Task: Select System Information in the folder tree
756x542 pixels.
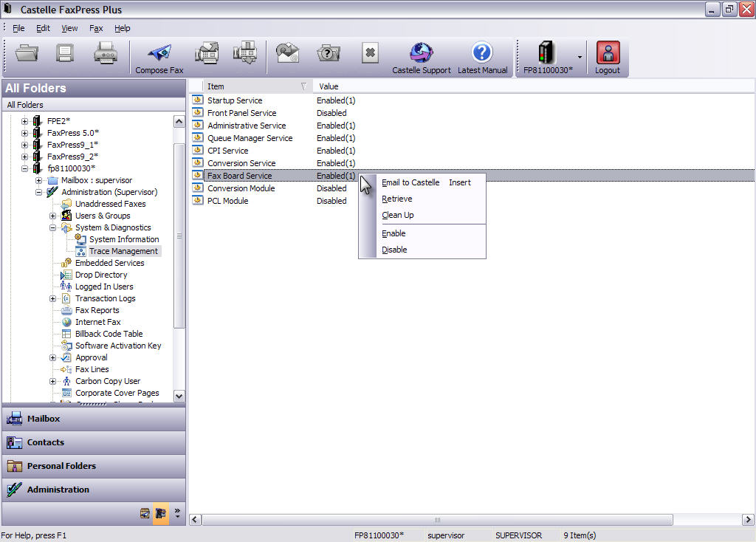Action: click(x=123, y=239)
